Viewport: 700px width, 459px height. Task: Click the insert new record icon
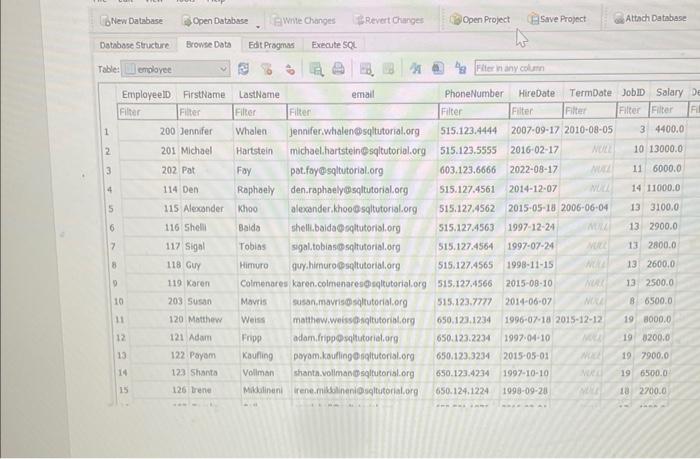coord(366,68)
